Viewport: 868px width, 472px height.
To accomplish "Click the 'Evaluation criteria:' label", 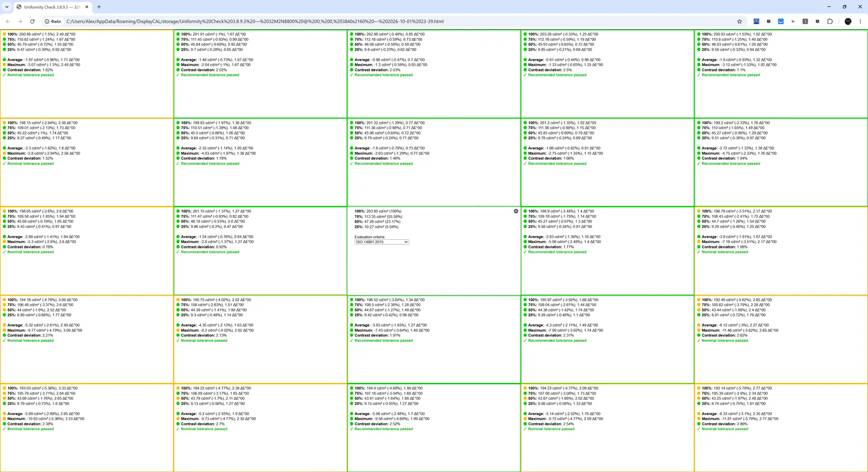I will (x=370, y=237).
